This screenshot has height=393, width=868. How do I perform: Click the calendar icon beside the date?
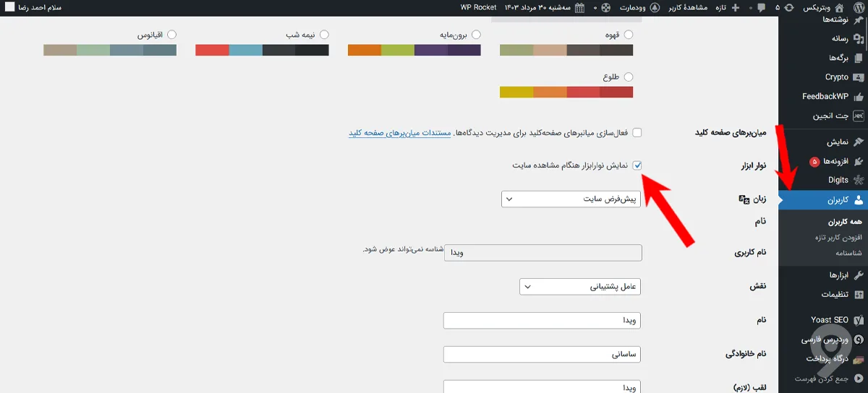[x=579, y=7]
